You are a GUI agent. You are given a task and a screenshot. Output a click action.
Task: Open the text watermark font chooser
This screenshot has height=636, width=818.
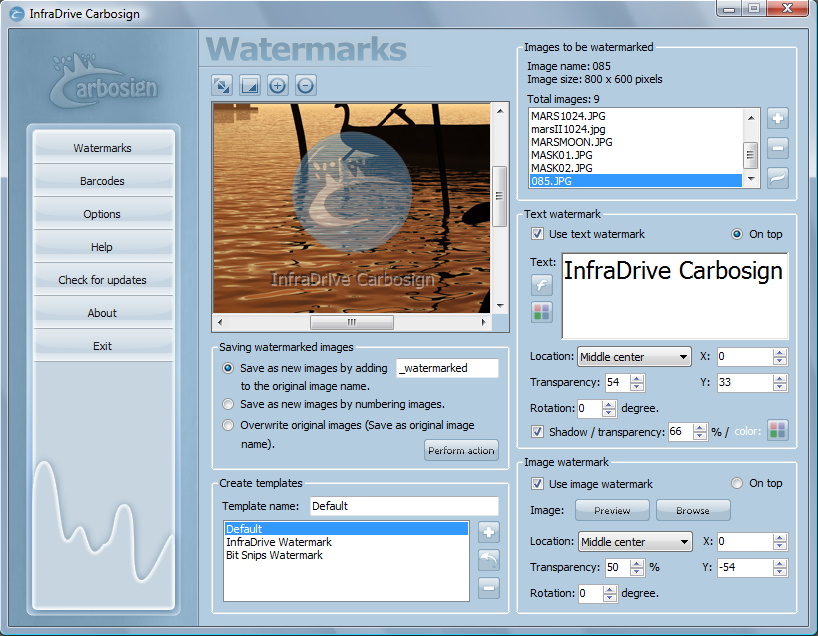[x=542, y=285]
